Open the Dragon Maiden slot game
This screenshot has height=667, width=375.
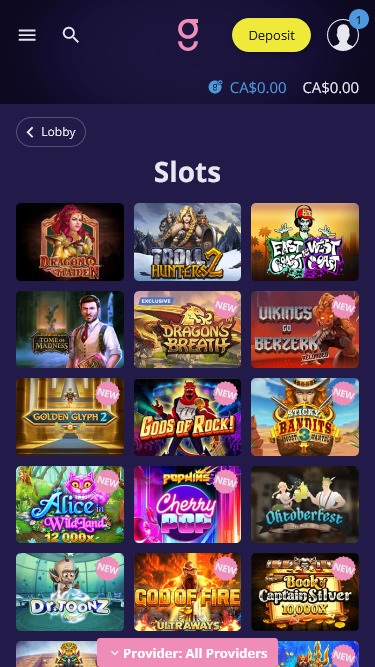click(70, 242)
